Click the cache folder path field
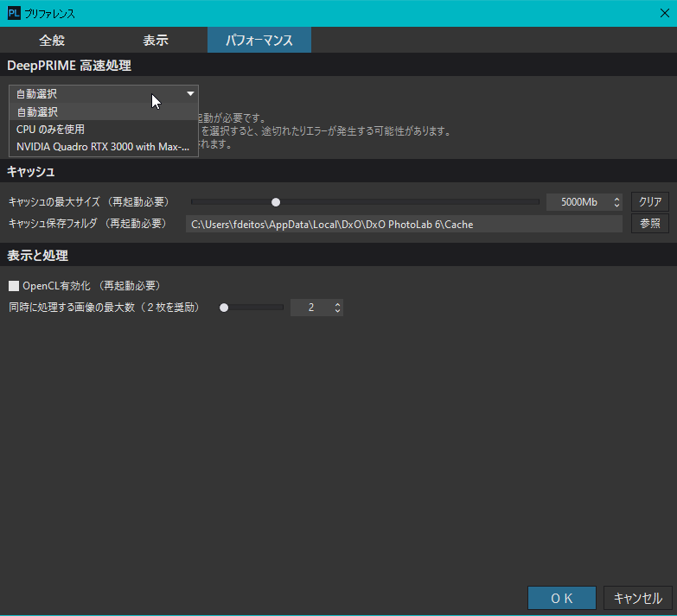Viewport: 677px width, 616px height. click(x=404, y=224)
